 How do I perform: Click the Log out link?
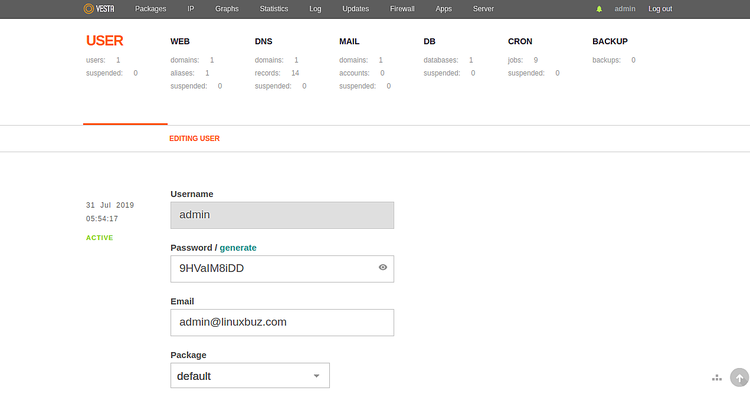[x=660, y=9]
